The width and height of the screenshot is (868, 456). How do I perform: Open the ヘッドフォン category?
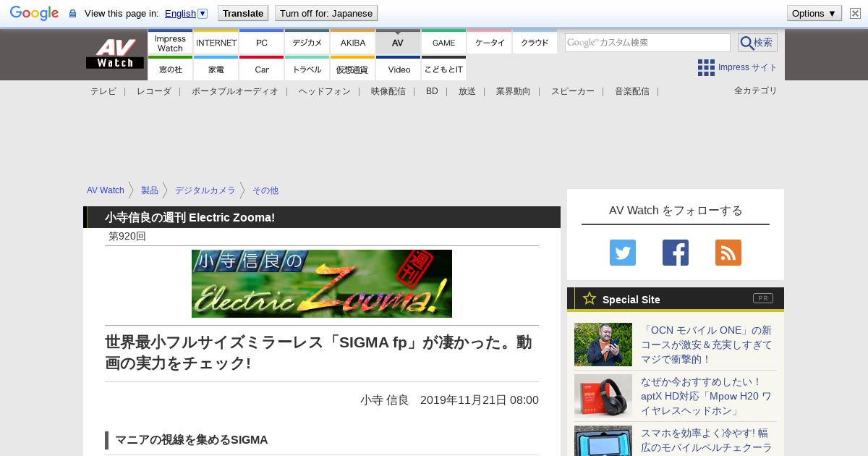click(325, 91)
